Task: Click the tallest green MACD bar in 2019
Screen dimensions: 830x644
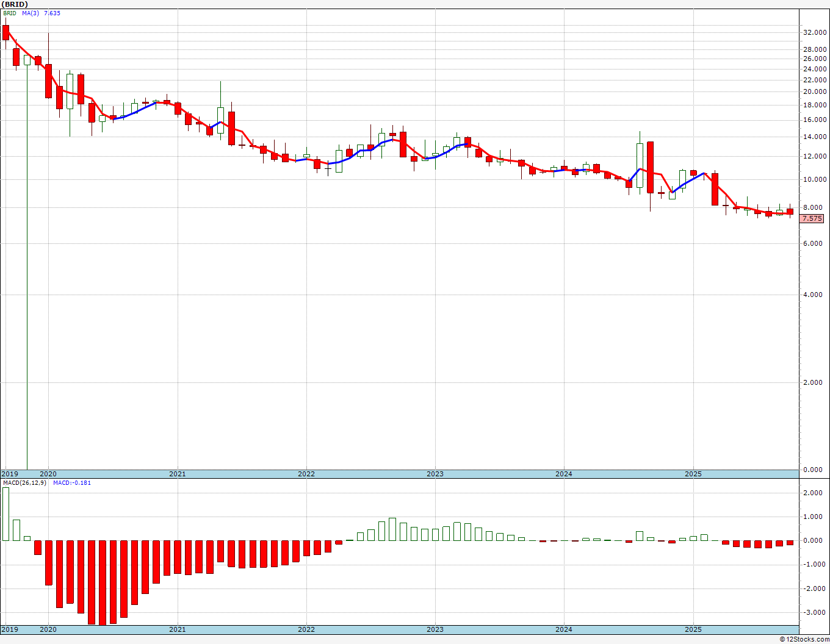Action: click(5, 514)
